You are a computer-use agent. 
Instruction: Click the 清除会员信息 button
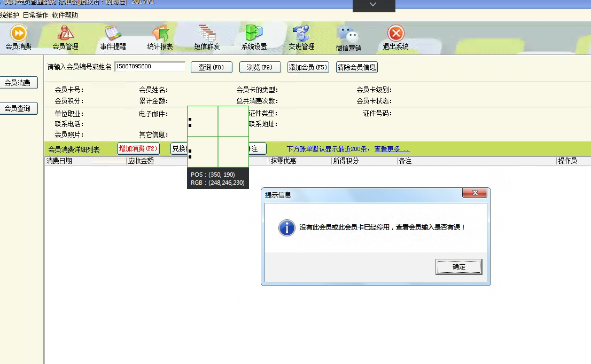[x=356, y=67]
